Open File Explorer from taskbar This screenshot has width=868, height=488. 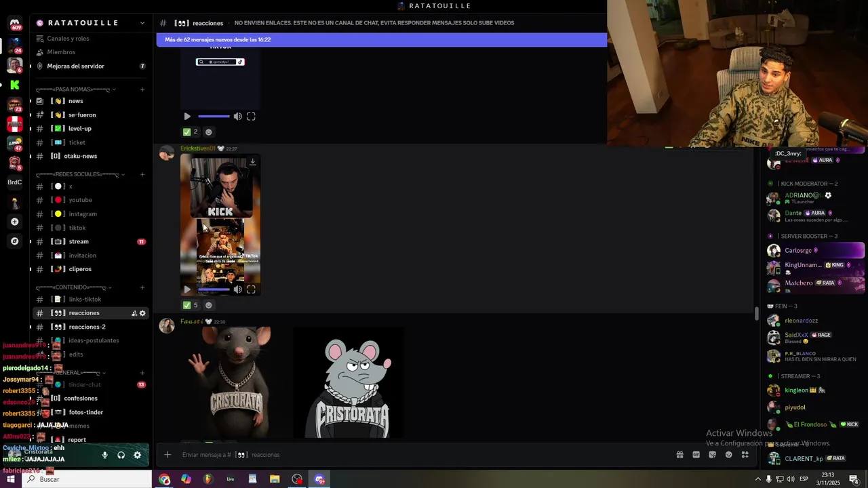(x=275, y=479)
